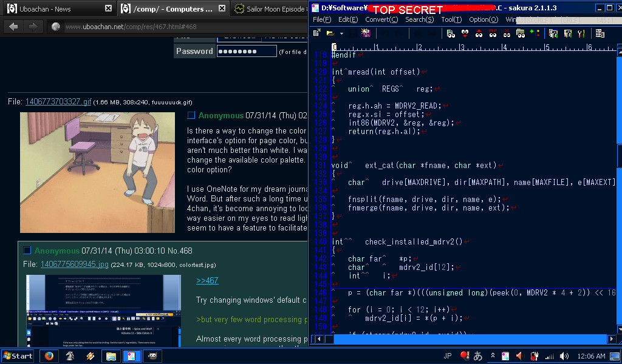
Task: Create a new file in sakura editor
Action: pos(316,33)
